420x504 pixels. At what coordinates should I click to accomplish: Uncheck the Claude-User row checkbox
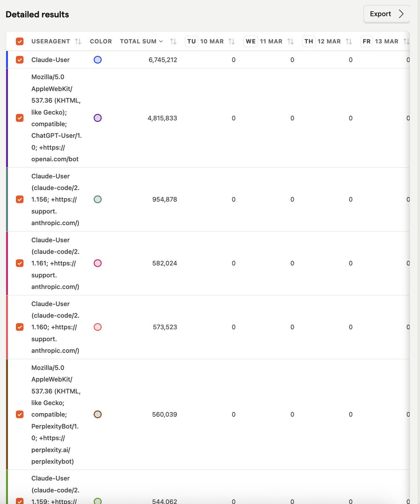pos(20,60)
